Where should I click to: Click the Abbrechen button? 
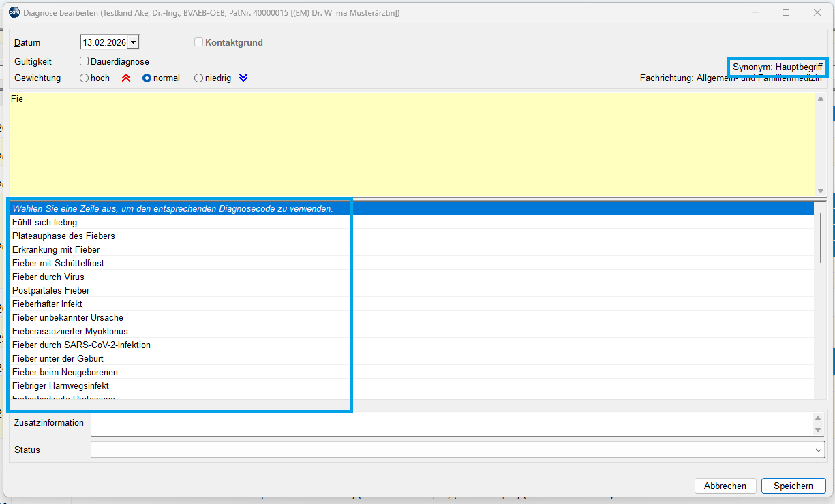pos(725,486)
